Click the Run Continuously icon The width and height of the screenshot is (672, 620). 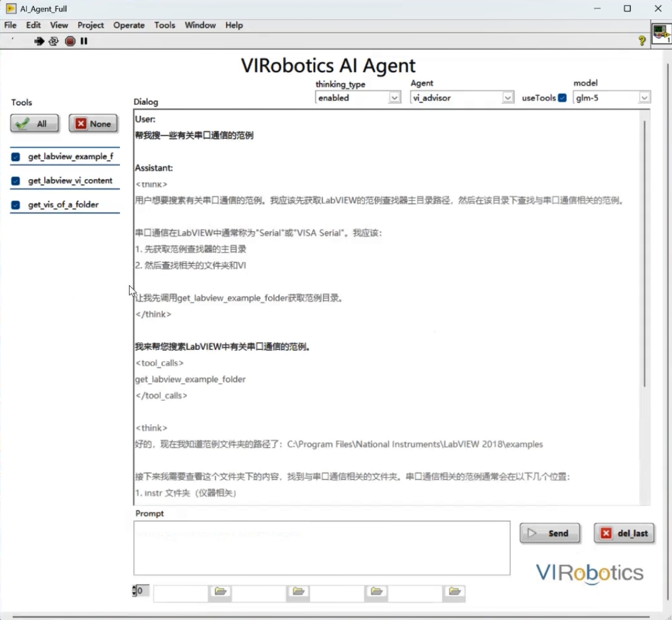click(x=54, y=41)
